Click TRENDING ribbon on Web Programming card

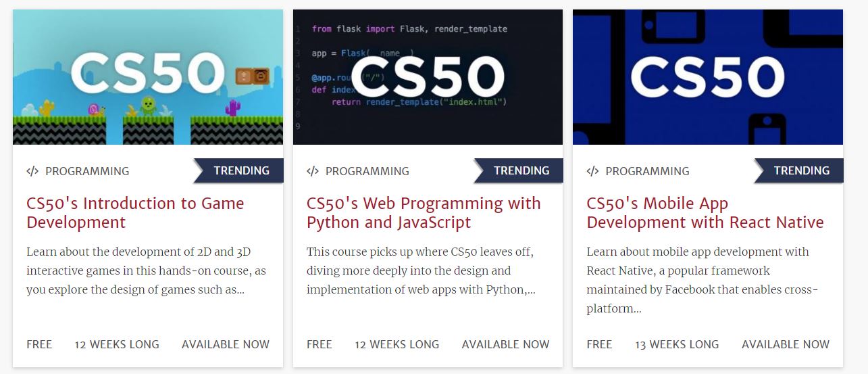519,170
